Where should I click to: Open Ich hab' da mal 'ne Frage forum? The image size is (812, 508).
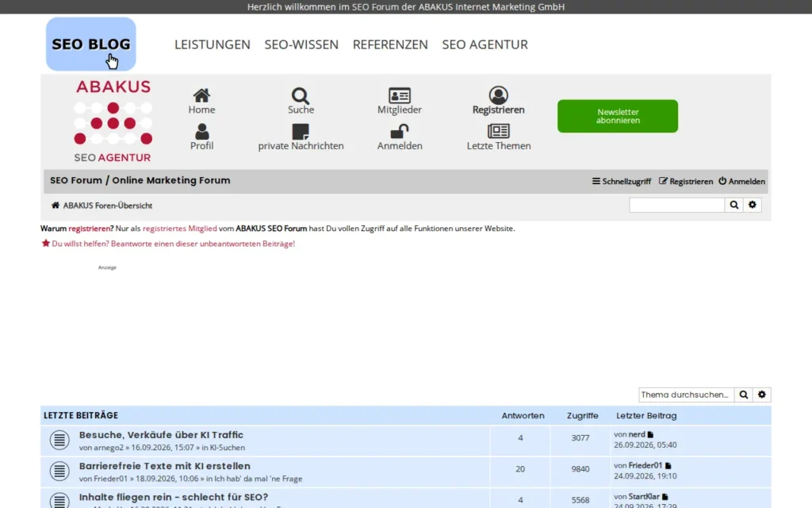[258, 479]
